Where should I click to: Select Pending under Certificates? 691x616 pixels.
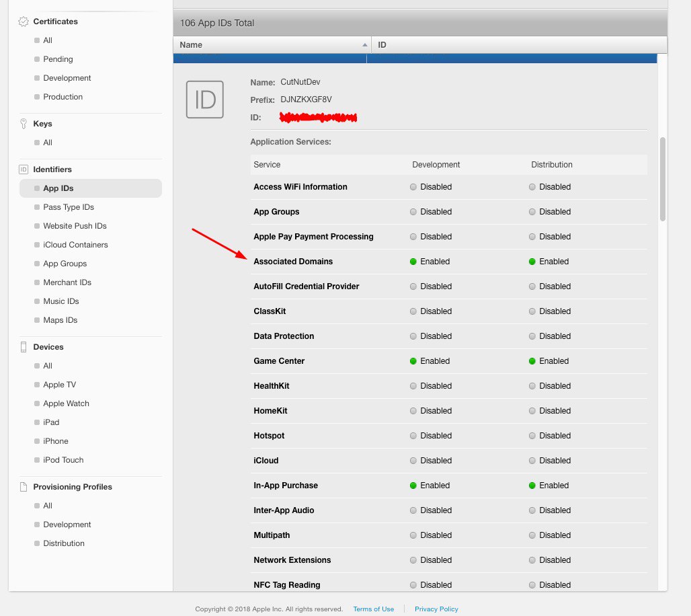click(58, 59)
